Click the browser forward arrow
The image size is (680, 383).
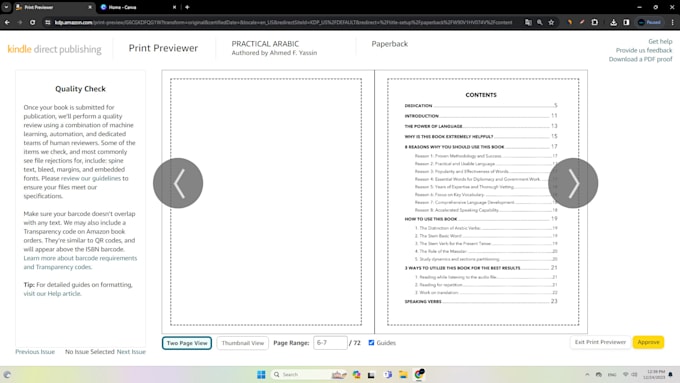click(x=20, y=22)
